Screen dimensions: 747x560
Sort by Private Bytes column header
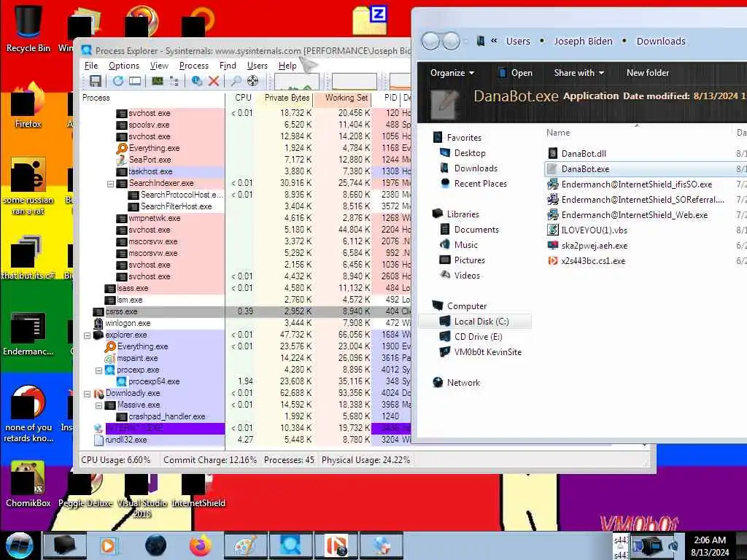click(287, 98)
